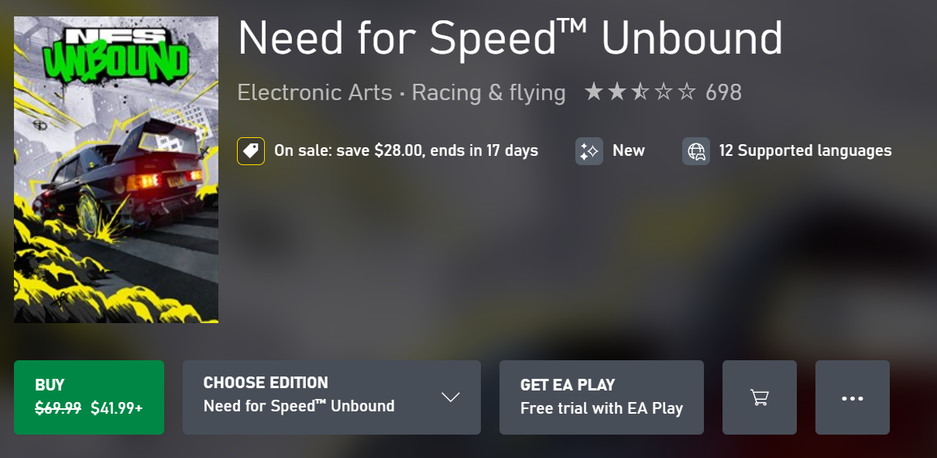
Task: Click the $41.99+ discounted price
Action: point(116,408)
